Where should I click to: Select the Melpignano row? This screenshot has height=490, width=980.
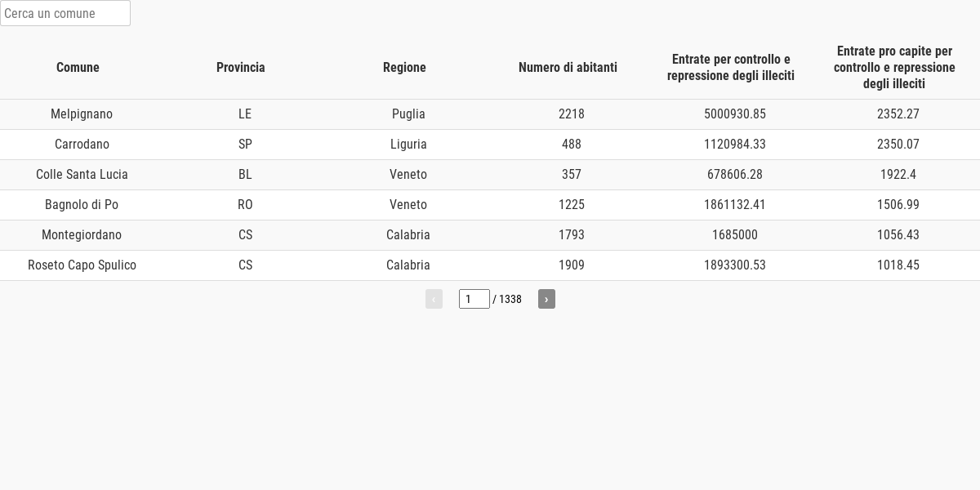490,114
